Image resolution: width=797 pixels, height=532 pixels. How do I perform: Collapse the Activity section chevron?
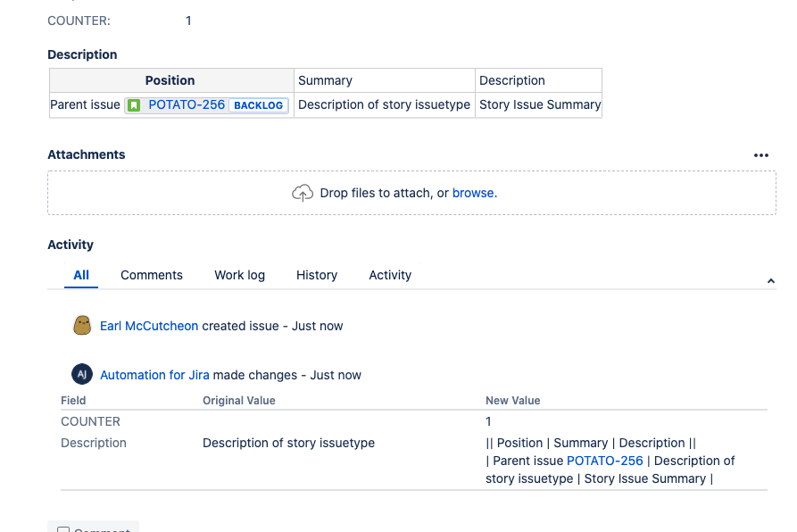point(770,280)
